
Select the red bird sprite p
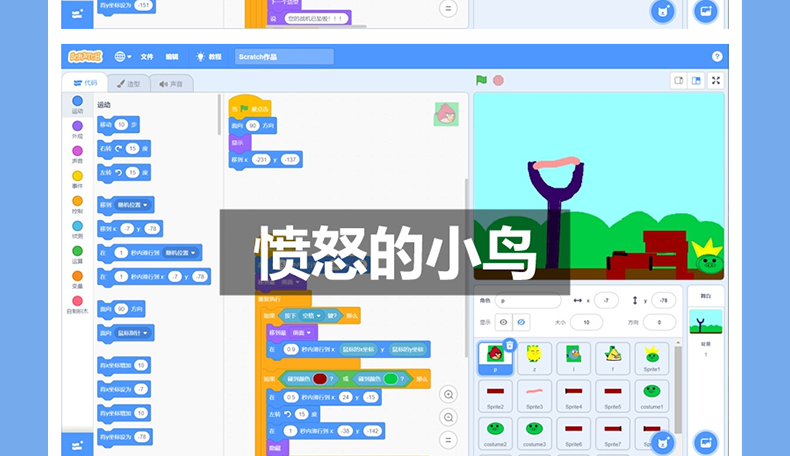point(495,358)
